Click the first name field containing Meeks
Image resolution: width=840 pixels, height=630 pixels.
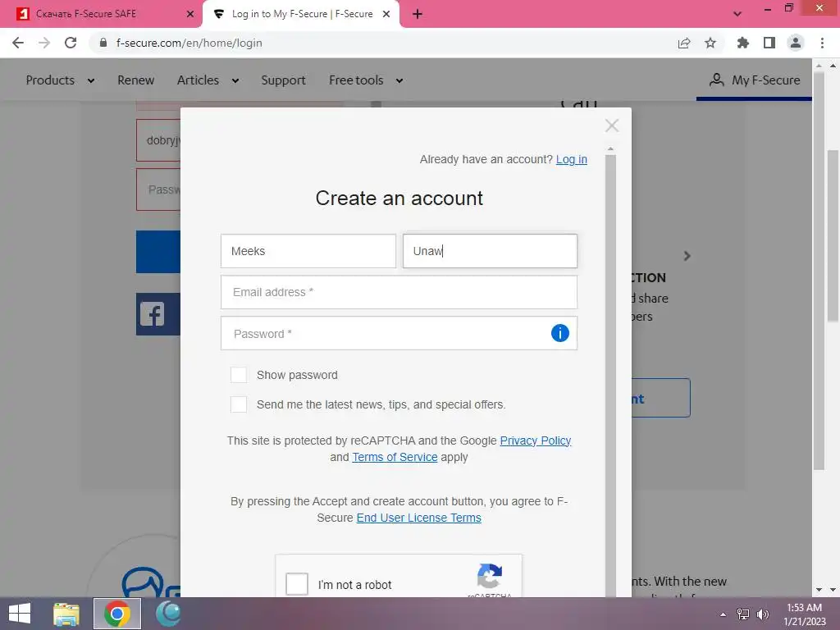coord(308,251)
